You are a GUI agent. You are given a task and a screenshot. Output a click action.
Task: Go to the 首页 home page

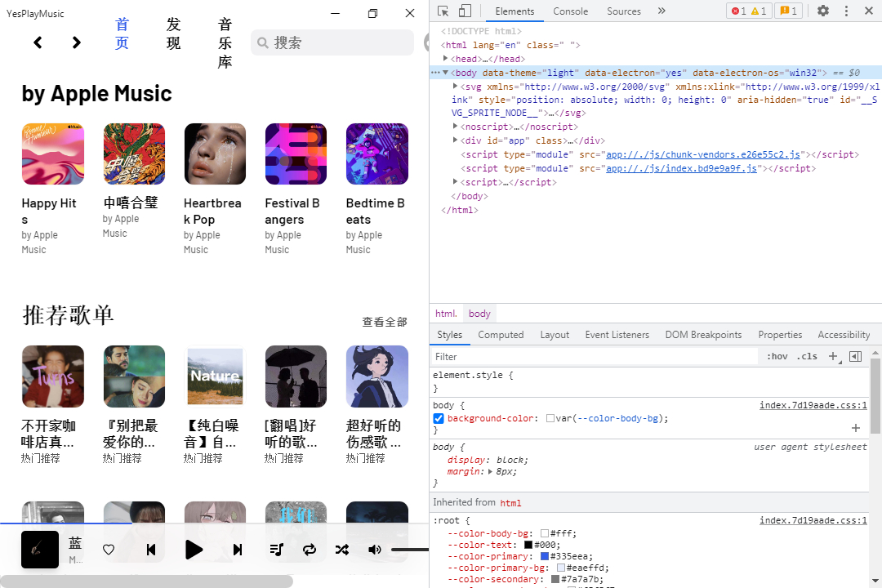122,33
